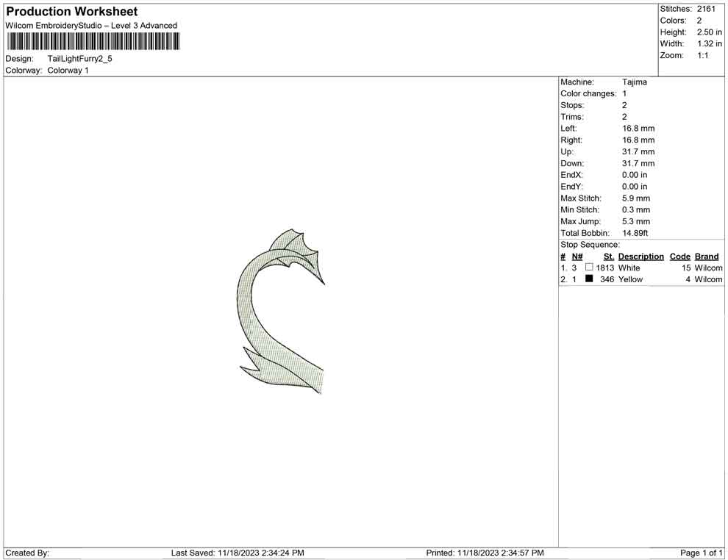
Task: Click the 'St.' column header
Action: [609, 256]
